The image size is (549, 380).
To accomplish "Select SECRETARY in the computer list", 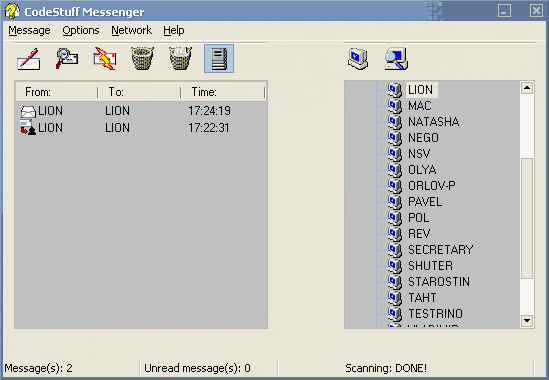I will point(440,250).
